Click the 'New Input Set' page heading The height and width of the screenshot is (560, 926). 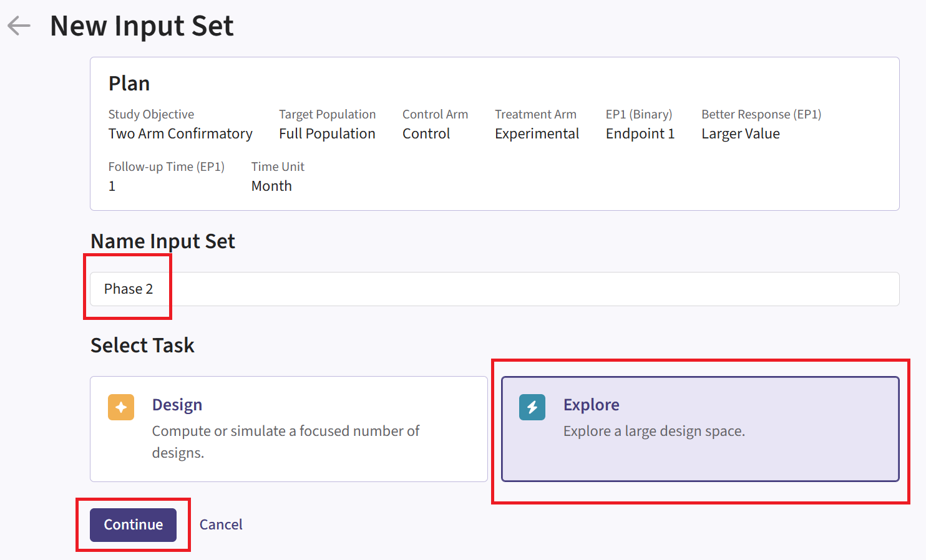142,26
